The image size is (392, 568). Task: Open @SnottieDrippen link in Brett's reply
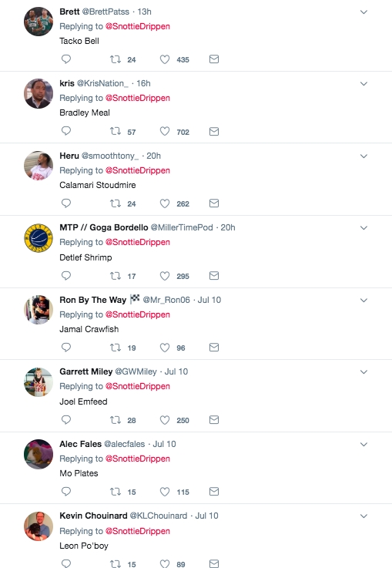point(138,26)
